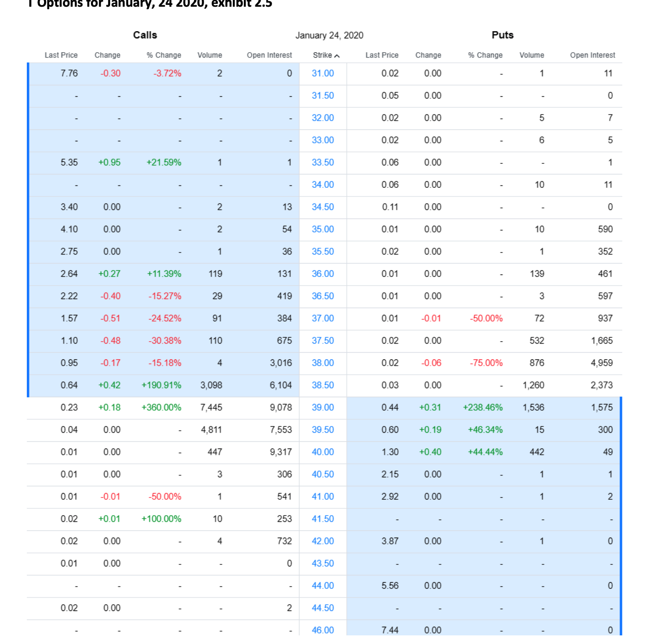Open the 42.00 strike link

coord(323,541)
